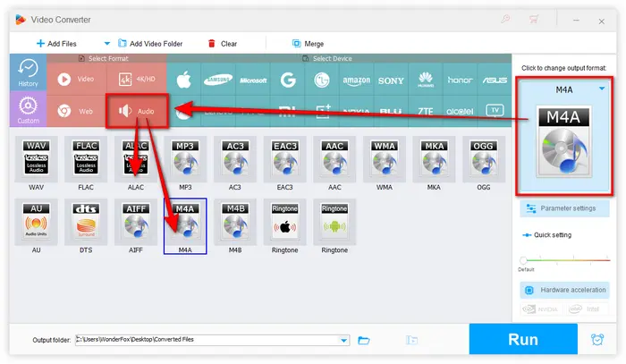Open Parameter settings

point(564,208)
